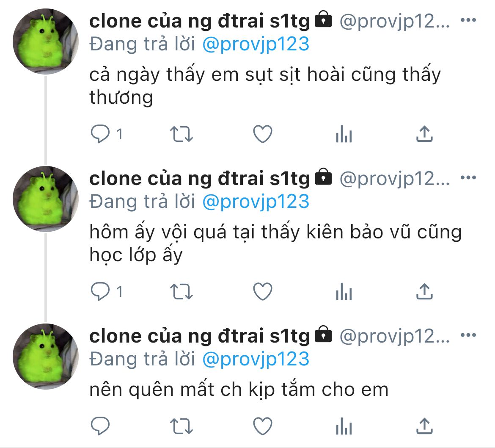Like the 'nên quên mất' tweet
This screenshot has height=448, width=495.
[263, 426]
